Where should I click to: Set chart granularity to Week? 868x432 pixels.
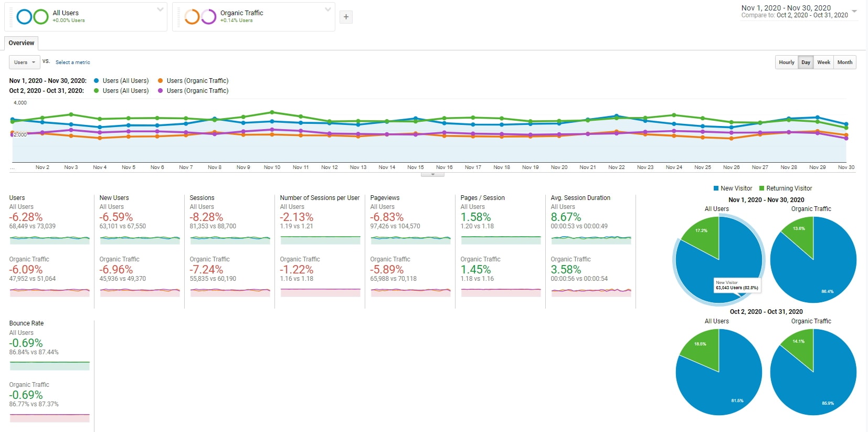tap(824, 62)
